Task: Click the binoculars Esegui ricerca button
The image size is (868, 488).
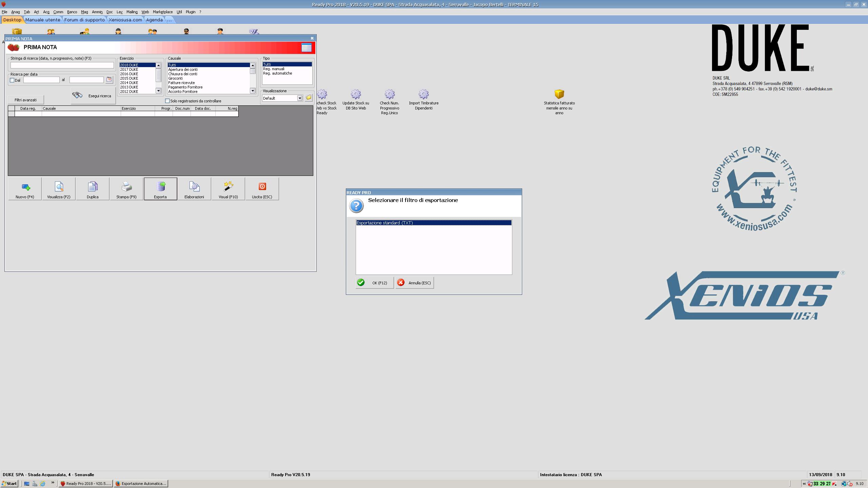Action: 93,96
